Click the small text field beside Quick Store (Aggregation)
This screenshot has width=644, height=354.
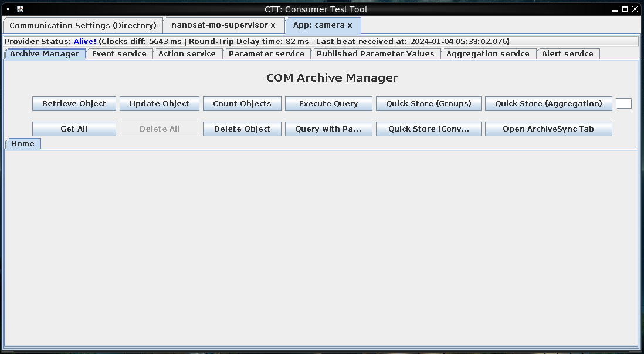(x=623, y=103)
